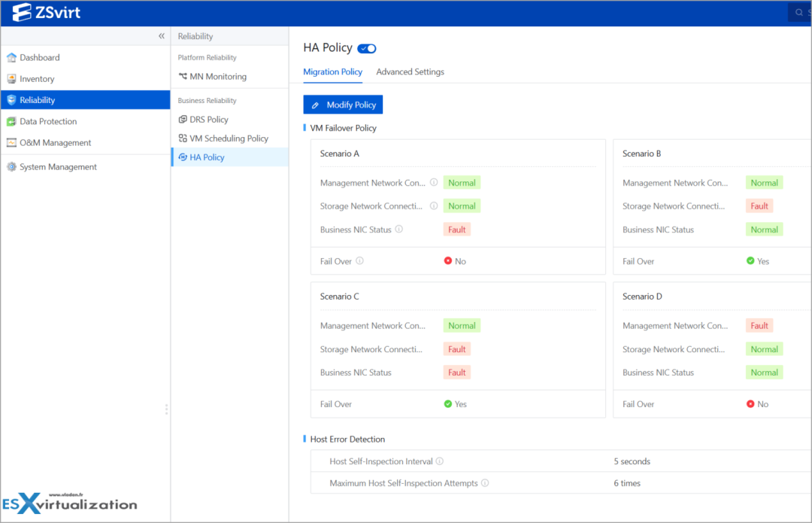The image size is (812, 523).
Task: Click the Host Error Detection heading
Action: tap(347, 439)
